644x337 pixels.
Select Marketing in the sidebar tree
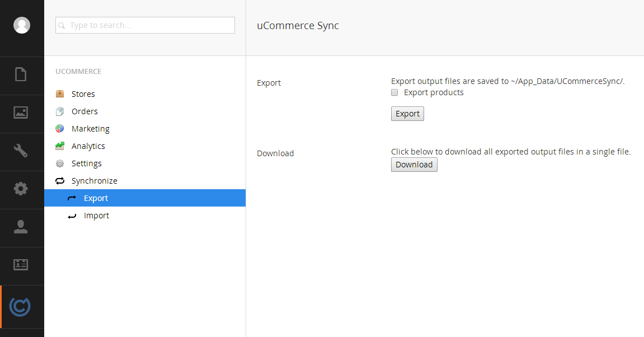pos(90,129)
